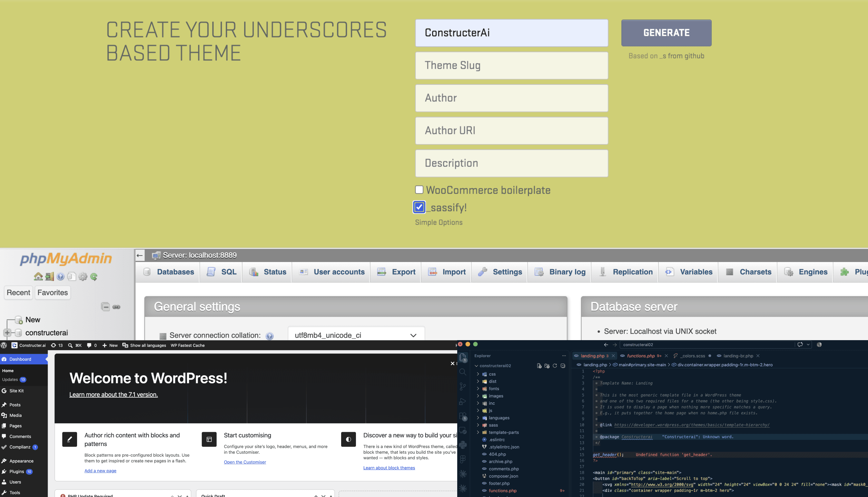Click Collapse Folders icon in VS Code Explorer
The width and height of the screenshot is (868, 497).
[x=563, y=366]
